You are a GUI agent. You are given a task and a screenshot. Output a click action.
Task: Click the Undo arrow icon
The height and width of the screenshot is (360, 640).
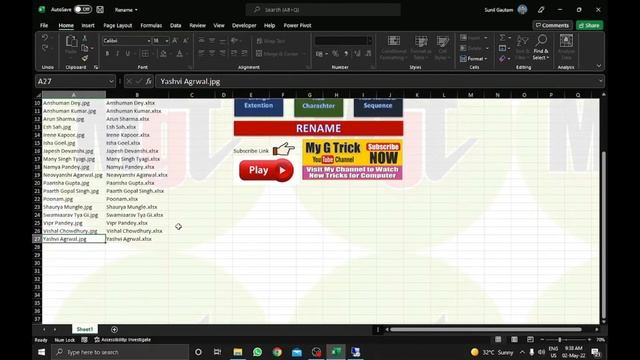[x=45, y=38]
